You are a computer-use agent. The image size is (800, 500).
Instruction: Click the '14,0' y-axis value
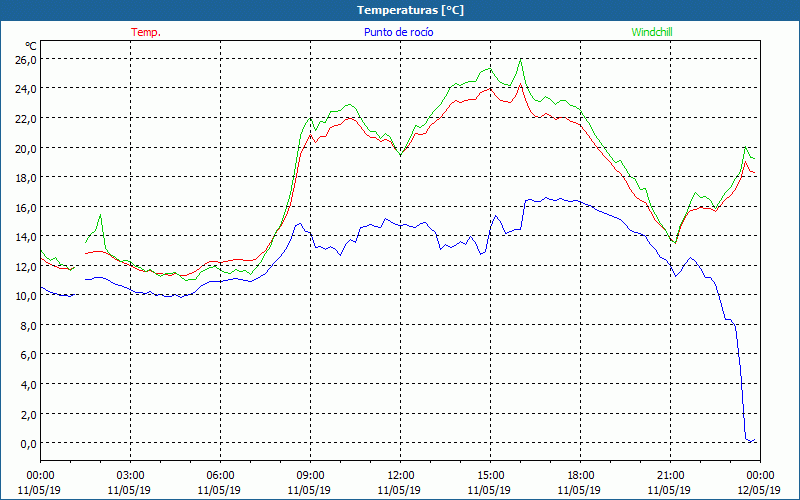tap(28, 236)
